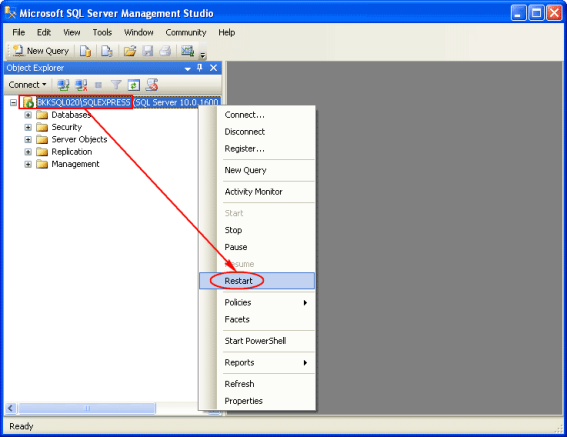The width and height of the screenshot is (567, 437).
Task: Open the Tools menu
Action: [x=102, y=33]
